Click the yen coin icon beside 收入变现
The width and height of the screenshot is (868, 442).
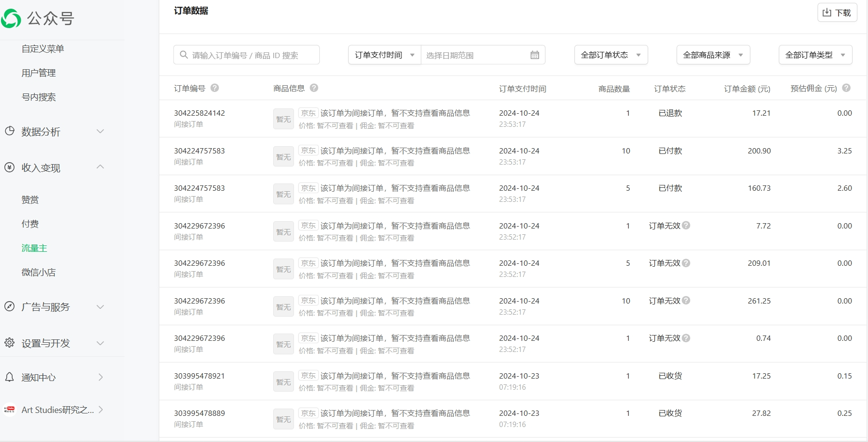tap(9, 168)
